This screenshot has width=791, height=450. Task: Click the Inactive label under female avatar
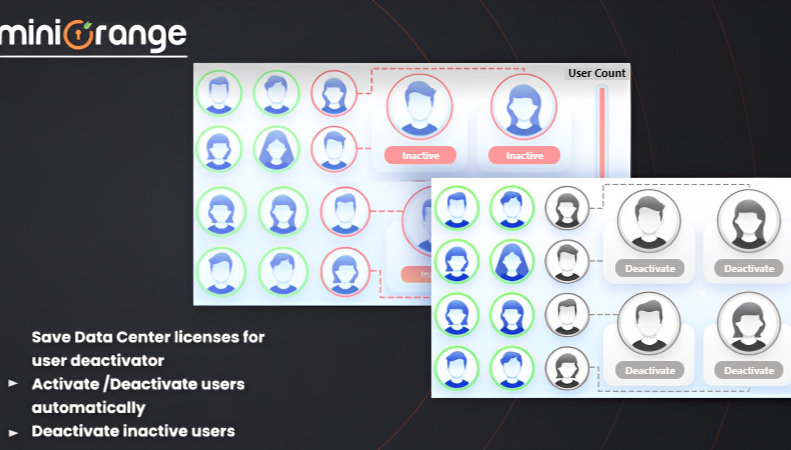click(524, 155)
